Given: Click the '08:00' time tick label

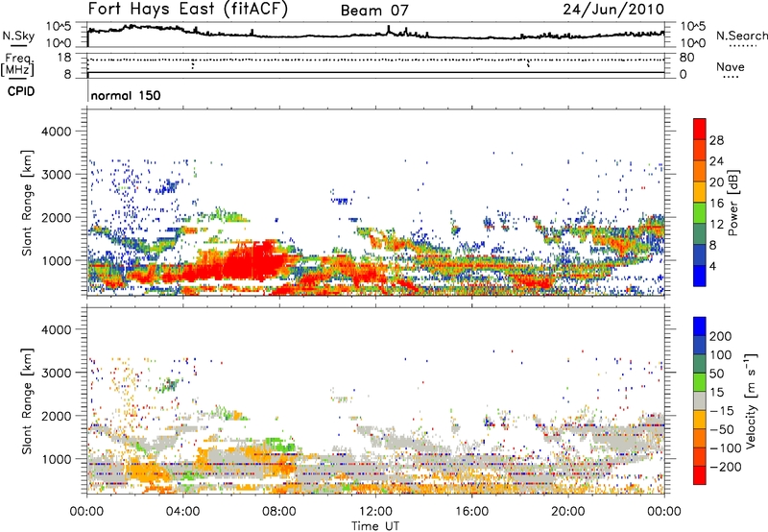Looking at the screenshot, I should (x=279, y=512).
